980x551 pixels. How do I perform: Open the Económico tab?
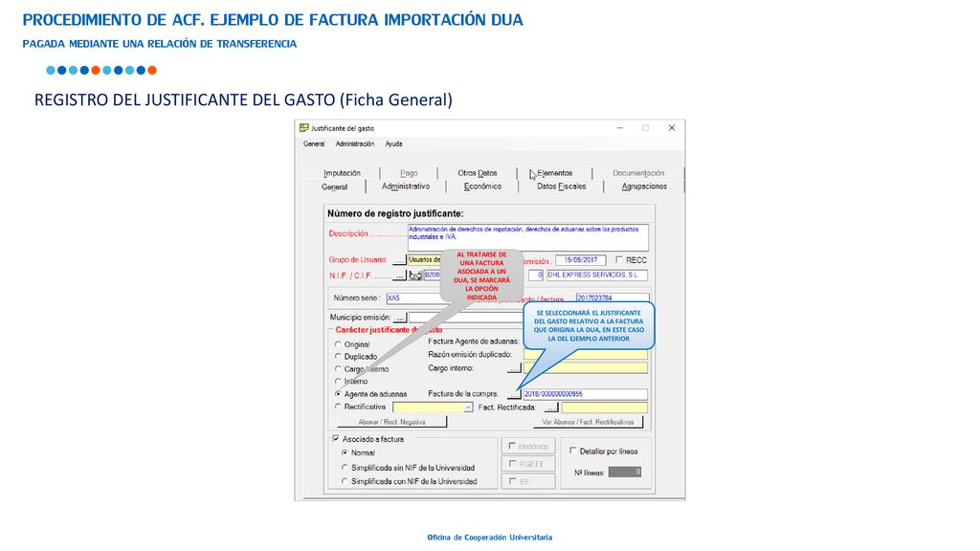tap(482, 187)
